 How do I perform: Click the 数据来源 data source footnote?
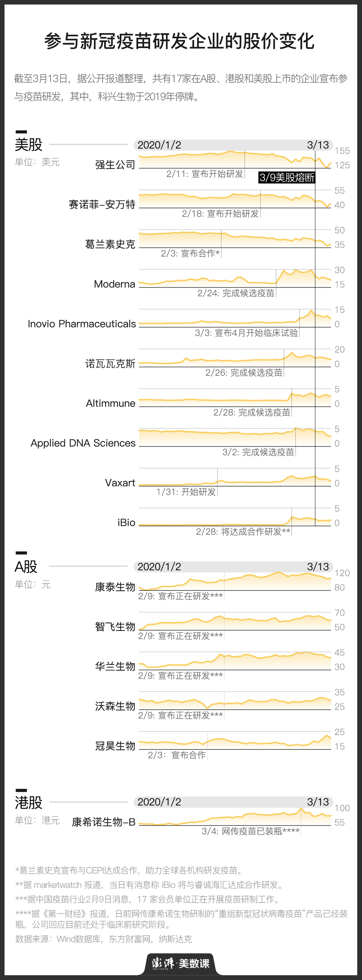103,939
